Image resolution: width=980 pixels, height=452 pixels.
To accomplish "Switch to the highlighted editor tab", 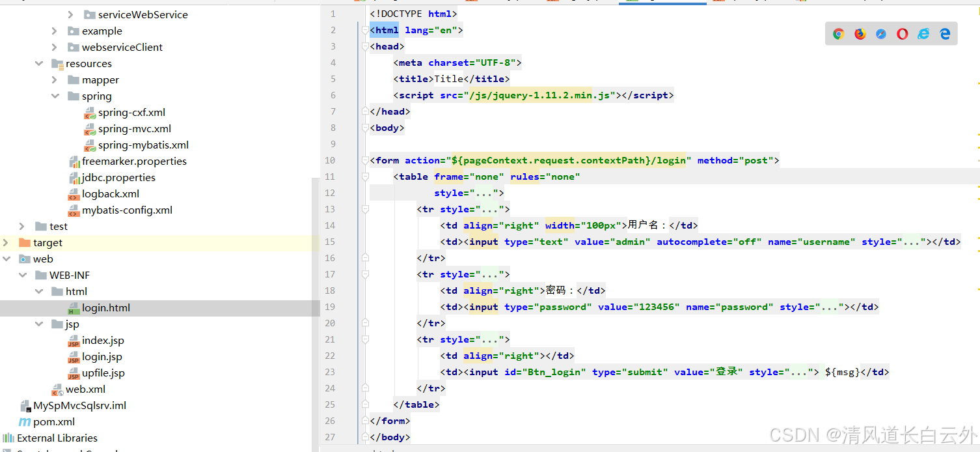I will 662,2.
